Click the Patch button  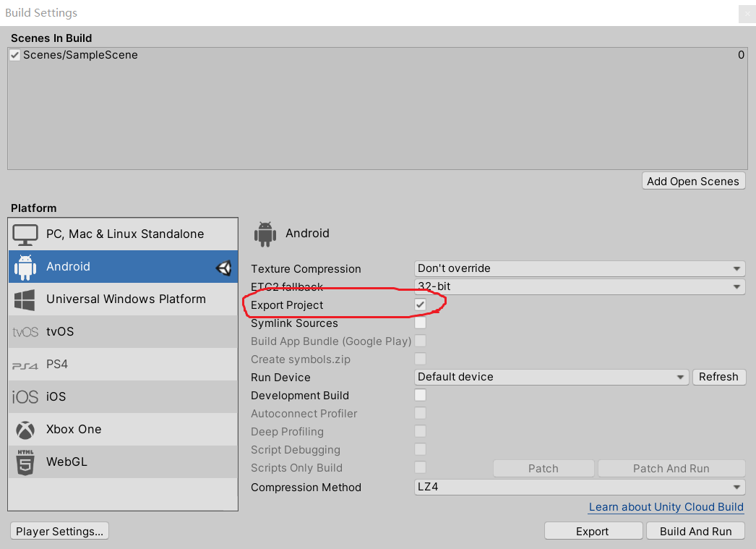click(544, 469)
